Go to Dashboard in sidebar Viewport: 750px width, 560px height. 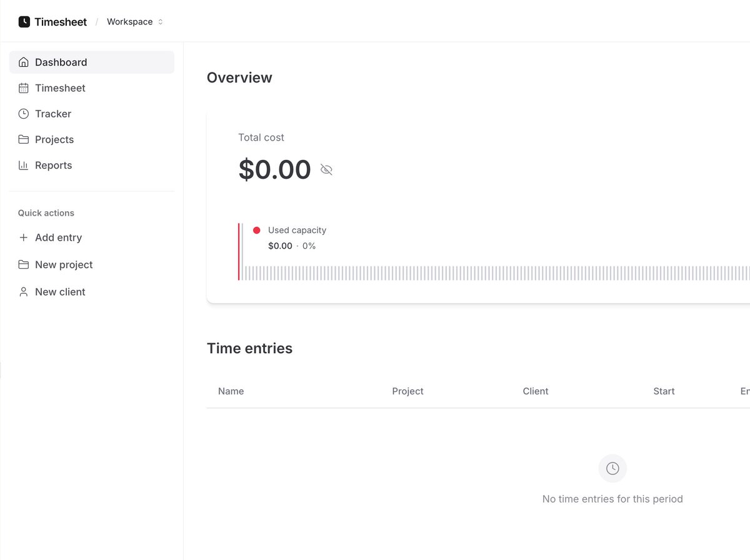(x=92, y=62)
